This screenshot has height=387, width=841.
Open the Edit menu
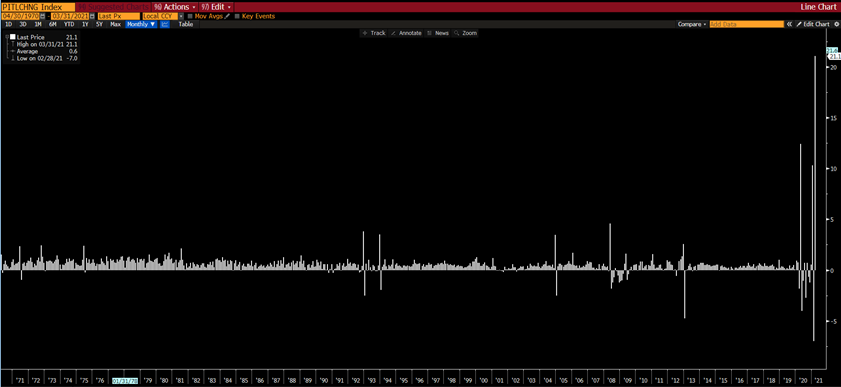coord(217,7)
